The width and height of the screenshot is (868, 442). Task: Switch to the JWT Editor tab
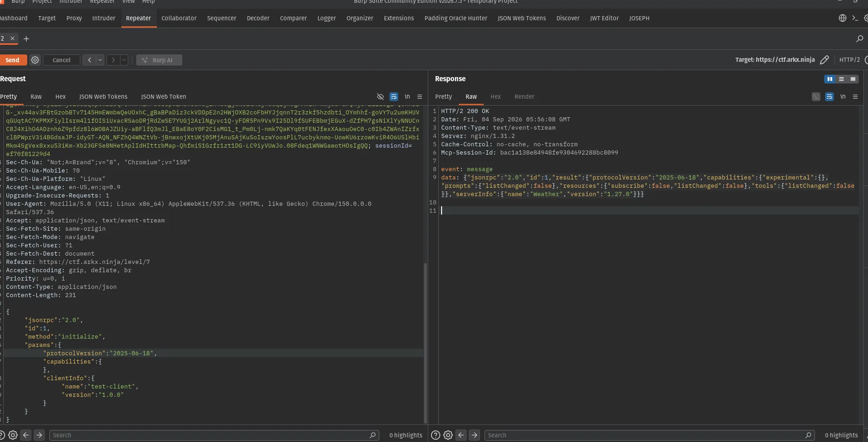(604, 18)
